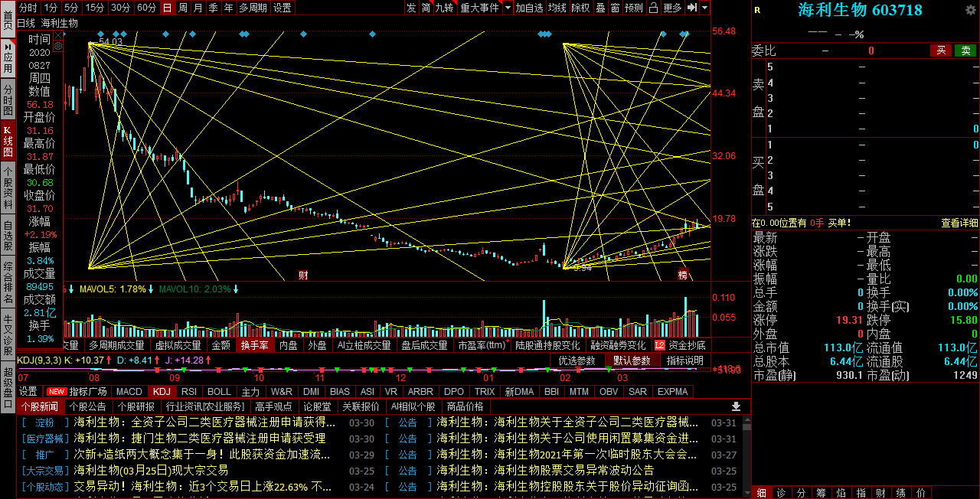Viewport: 980px width, 499px height.
Task: Select the BOLL indicator
Action: [x=219, y=391]
